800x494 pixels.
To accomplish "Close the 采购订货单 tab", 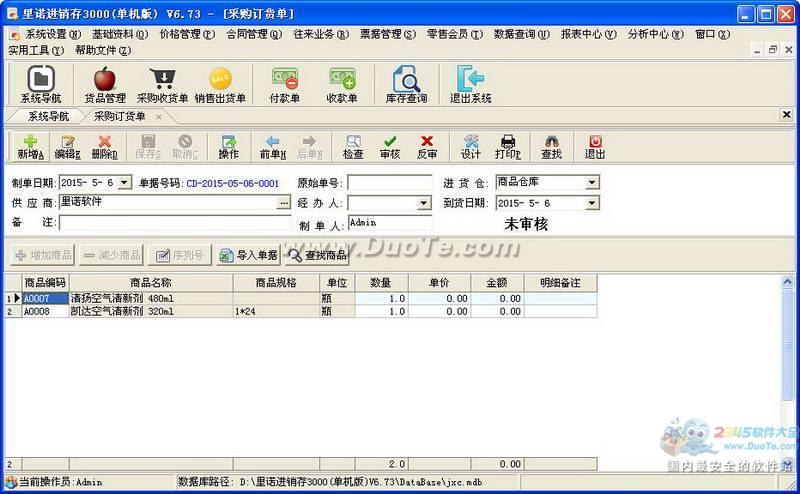I will pos(159,117).
